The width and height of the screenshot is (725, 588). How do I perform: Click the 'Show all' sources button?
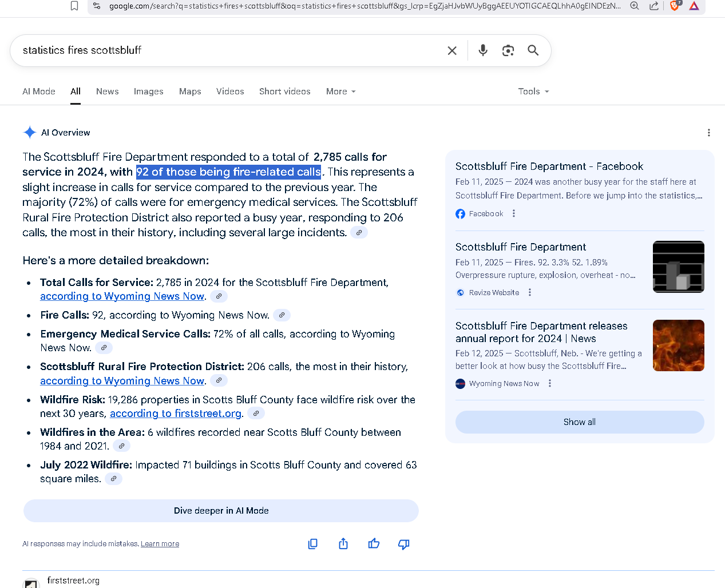click(x=580, y=422)
